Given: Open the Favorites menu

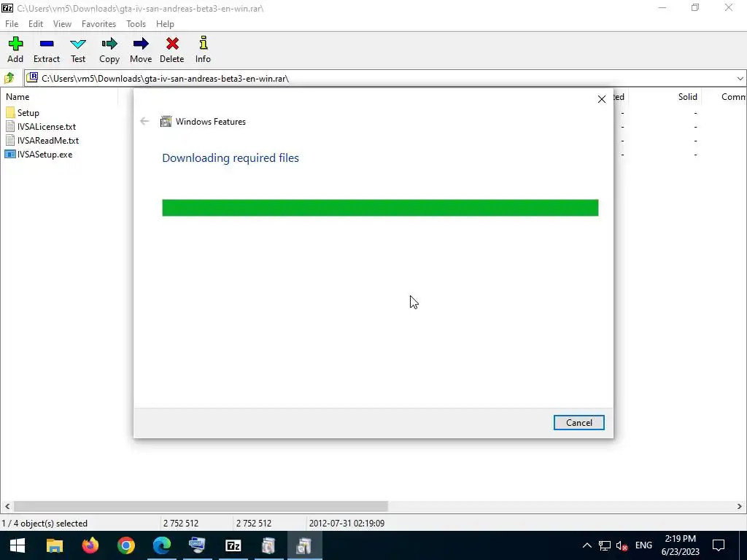Looking at the screenshot, I should [98, 24].
